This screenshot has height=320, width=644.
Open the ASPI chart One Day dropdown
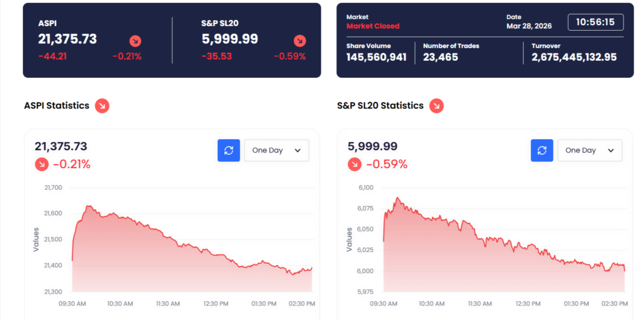(x=276, y=150)
